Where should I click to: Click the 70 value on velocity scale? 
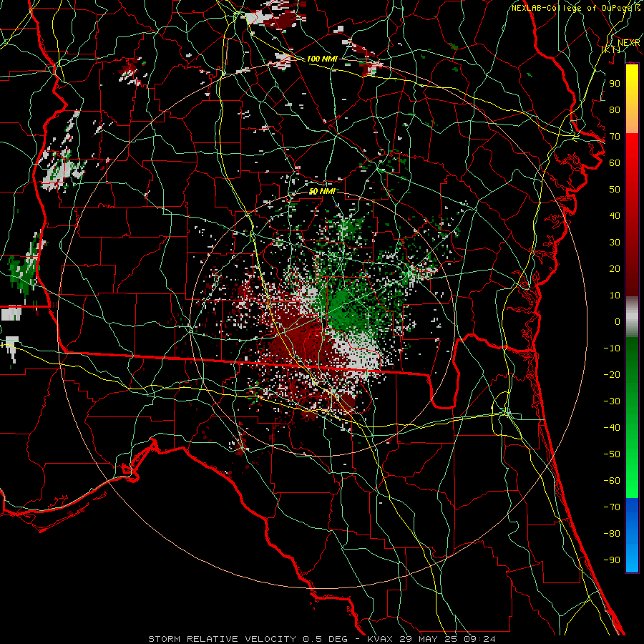pos(615,137)
